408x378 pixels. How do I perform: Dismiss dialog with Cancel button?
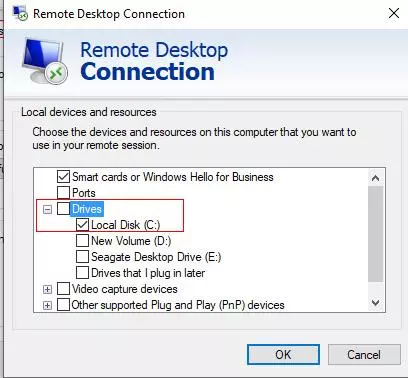[x=364, y=354]
